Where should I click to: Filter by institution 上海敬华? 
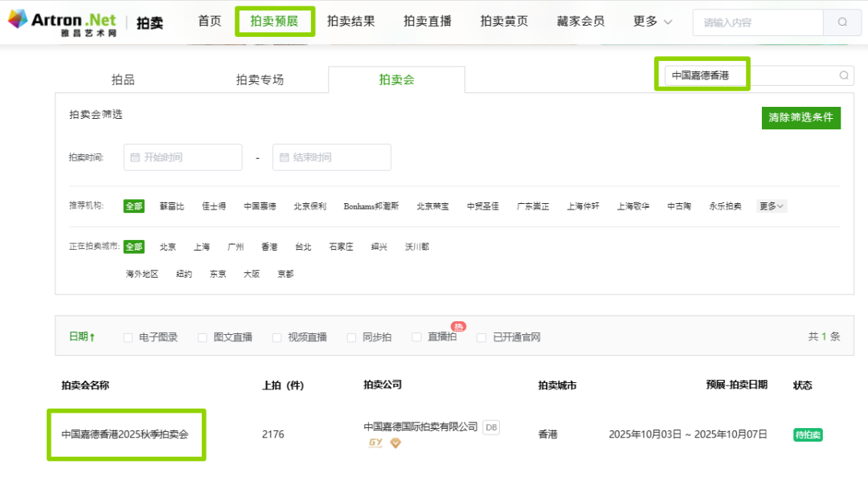pos(633,206)
